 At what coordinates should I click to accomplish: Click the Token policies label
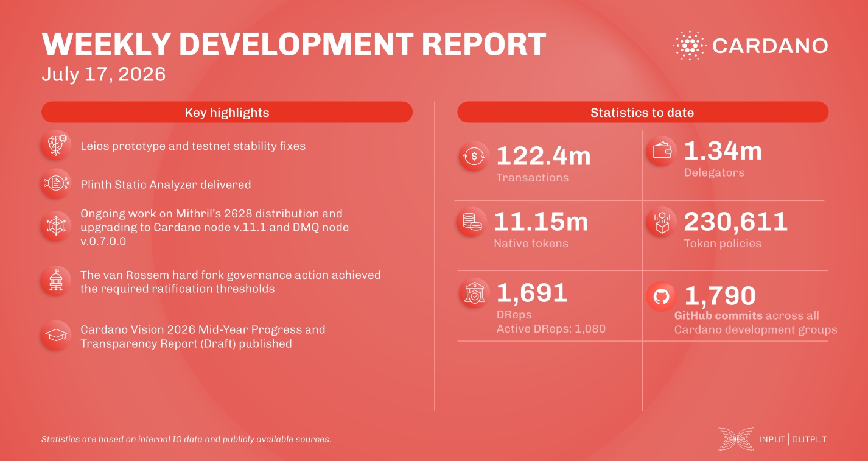click(723, 244)
